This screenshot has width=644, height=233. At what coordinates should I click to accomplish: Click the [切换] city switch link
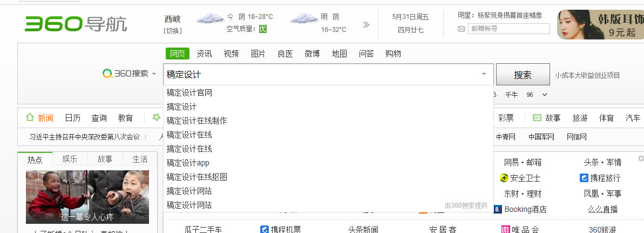tap(173, 31)
